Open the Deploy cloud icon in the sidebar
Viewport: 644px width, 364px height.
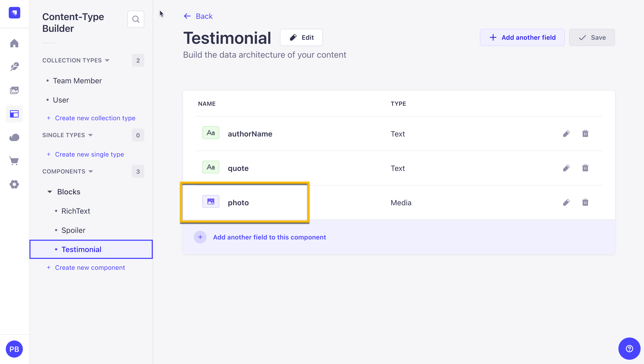point(14,137)
